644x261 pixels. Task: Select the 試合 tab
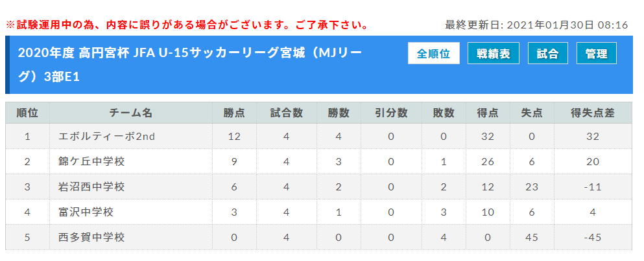(x=548, y=53)
